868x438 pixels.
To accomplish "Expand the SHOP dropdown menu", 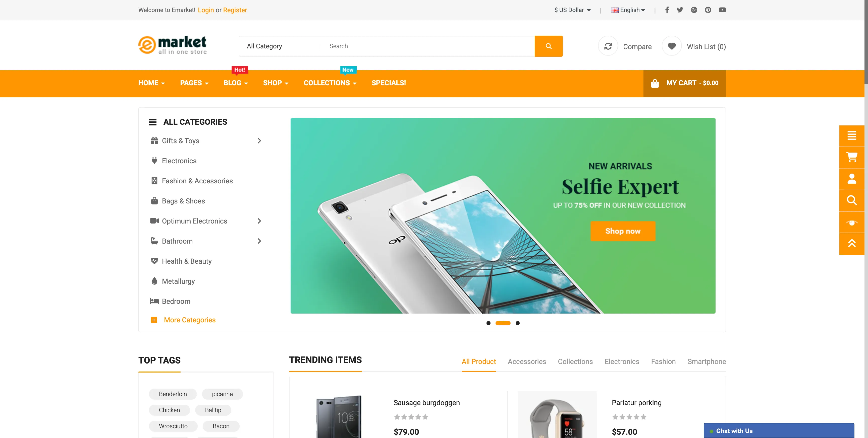I will [x=275, y=83].
